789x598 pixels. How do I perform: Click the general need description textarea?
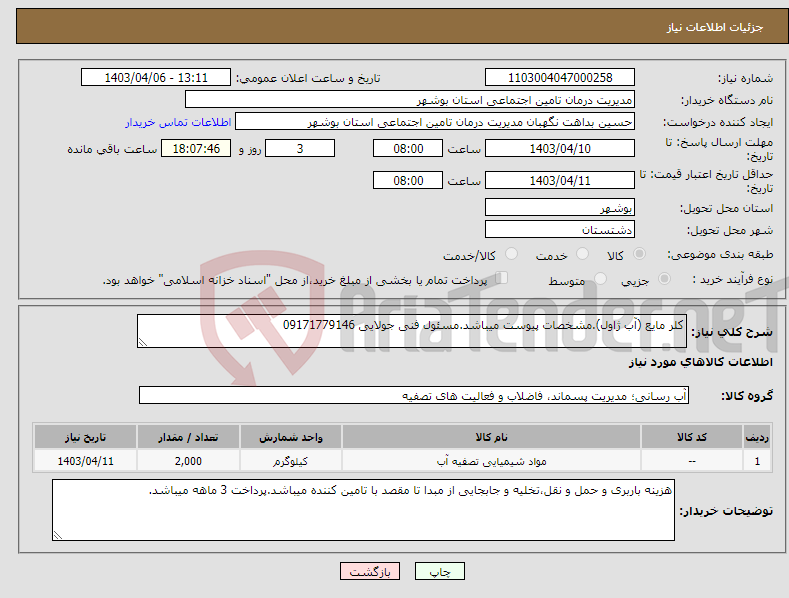tap(412, 331)
